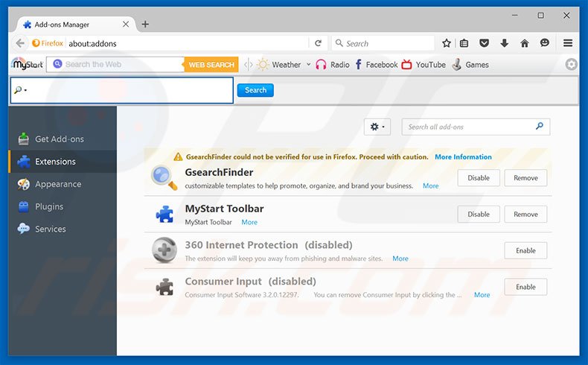The height and width of the screenshot is (365, 588).
Task: Remove the GsearchFinder extension
Action: 525,178
